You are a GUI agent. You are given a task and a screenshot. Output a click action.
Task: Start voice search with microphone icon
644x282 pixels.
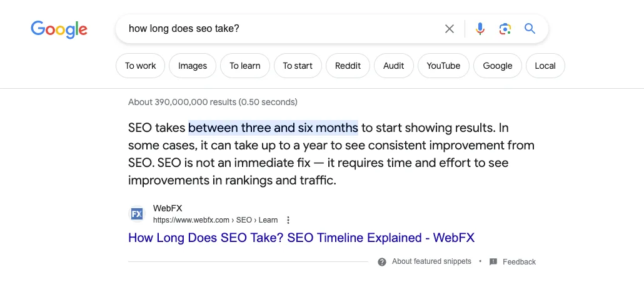pyautogui.click(x=480, y=29)
